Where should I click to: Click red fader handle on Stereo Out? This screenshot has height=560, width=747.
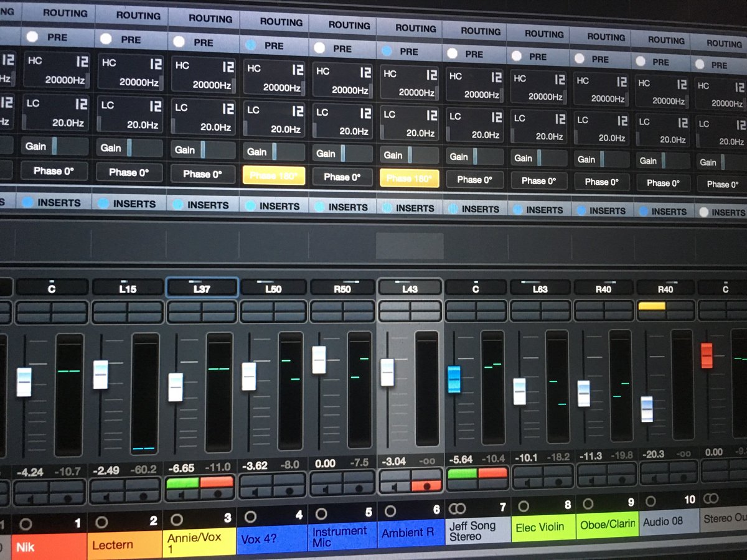pyautogui.click(x=707, y=355)
